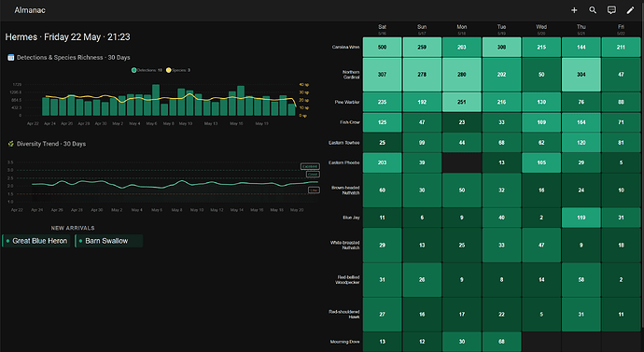Click Northern Cardinal Wednesday cell showing 50
This screenshot has width=644, height=352.
(541, 75)
